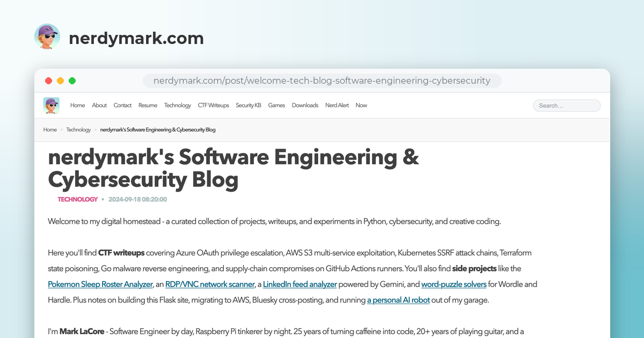Click the pink TECHNOLOGY category tag
Viewport: 644px width, 338px height.
coord(78,199)
